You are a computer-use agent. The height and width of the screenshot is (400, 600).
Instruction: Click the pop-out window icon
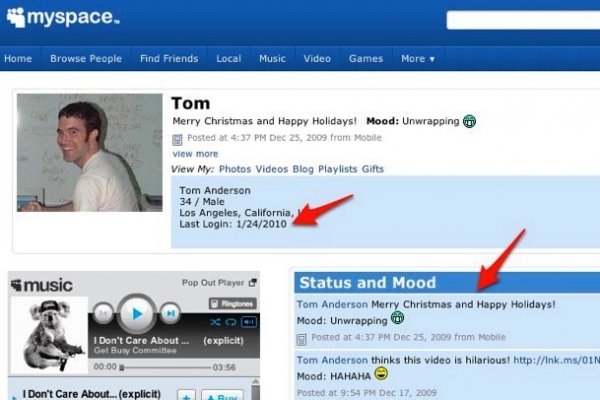[x=253, y=283]
